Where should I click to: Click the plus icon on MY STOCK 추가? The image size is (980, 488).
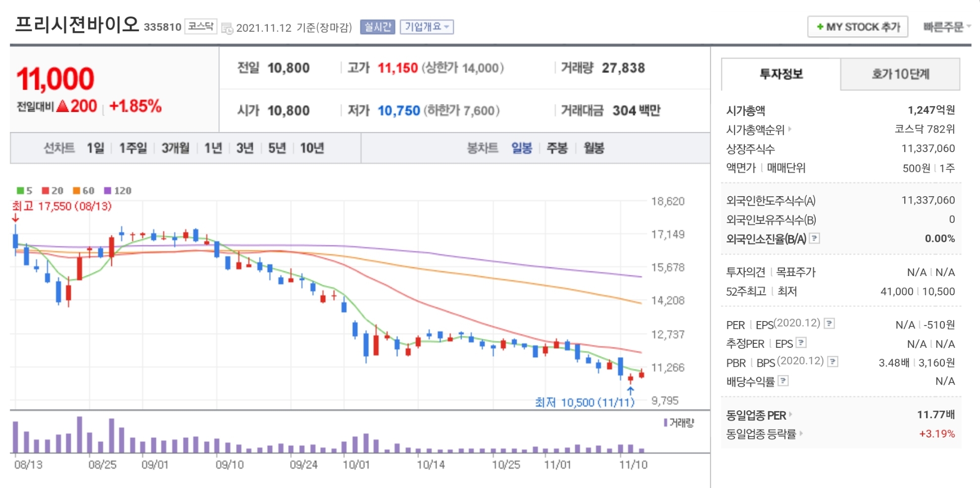[820, 27]
